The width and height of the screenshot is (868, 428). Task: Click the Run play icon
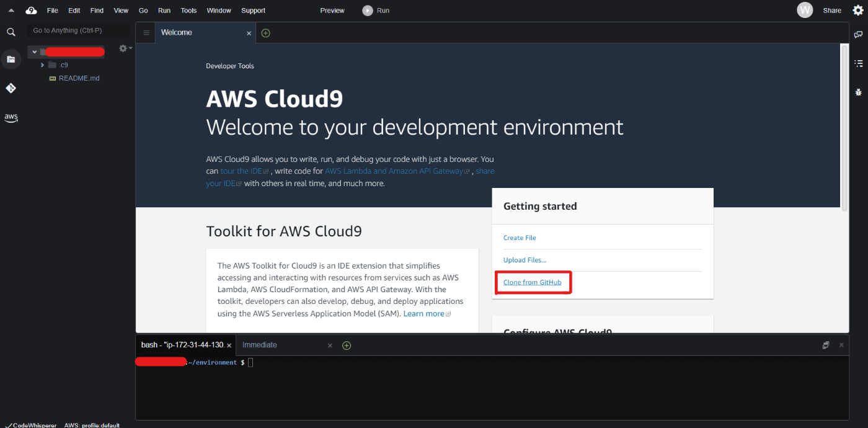(368, 10)
